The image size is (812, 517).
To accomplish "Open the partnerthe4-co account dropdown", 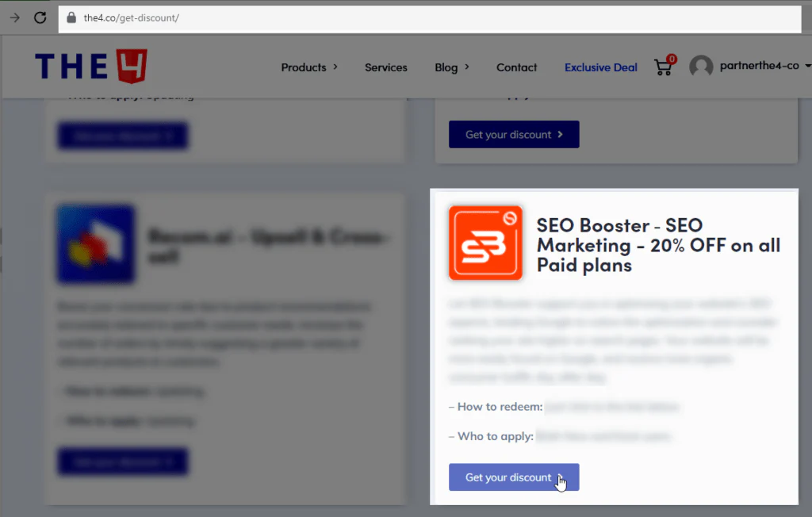I will pyautogui.click(x=764, y=66).
